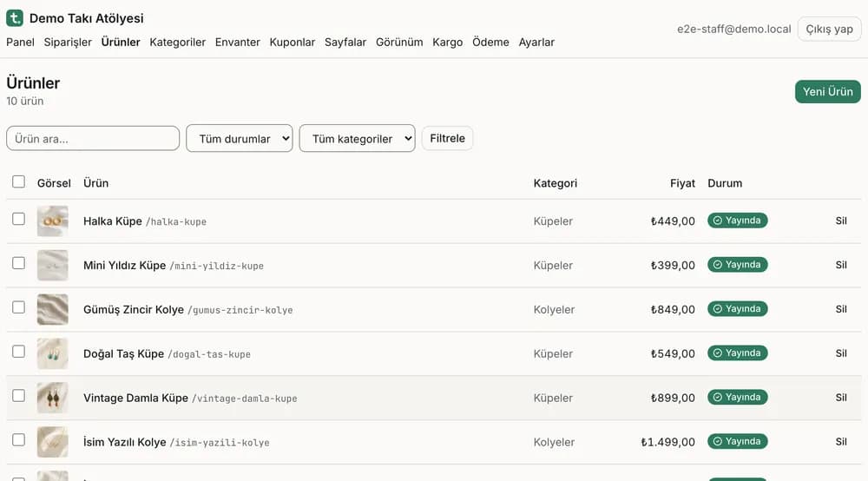Open the Vintage Damla Küpe thumbnail image
Screen dimensions: 868x481
pyautogui.click(x=53, y=398)
